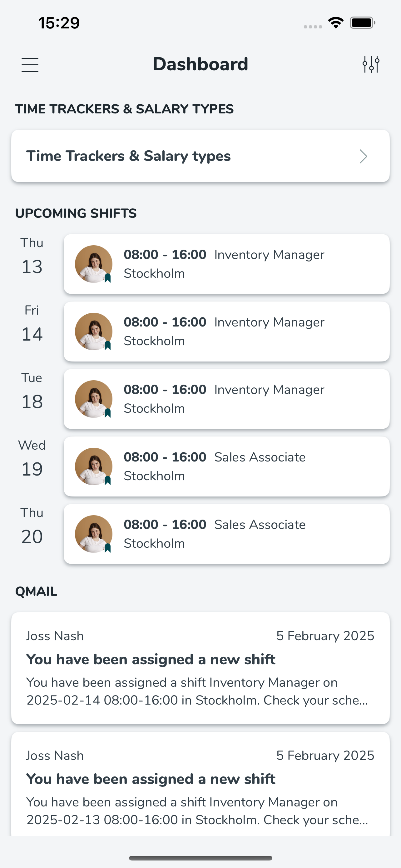
Task: Tap the battery status icon
Action: 362,23
